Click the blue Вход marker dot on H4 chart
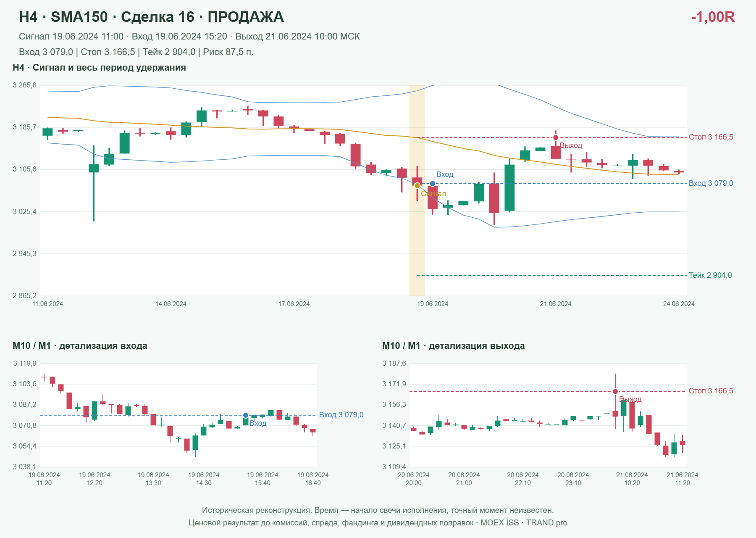Viewport: 756px width, 538px height. 433,184
